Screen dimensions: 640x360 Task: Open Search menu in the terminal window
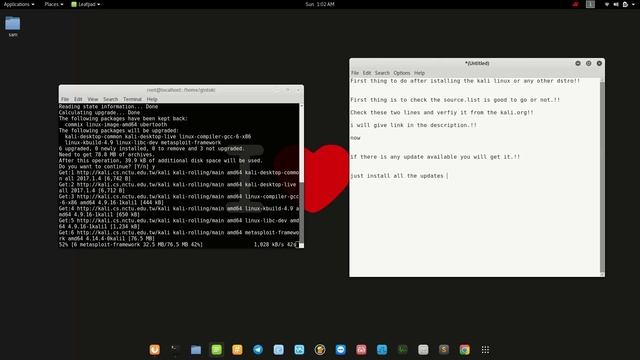click(110, 99)
